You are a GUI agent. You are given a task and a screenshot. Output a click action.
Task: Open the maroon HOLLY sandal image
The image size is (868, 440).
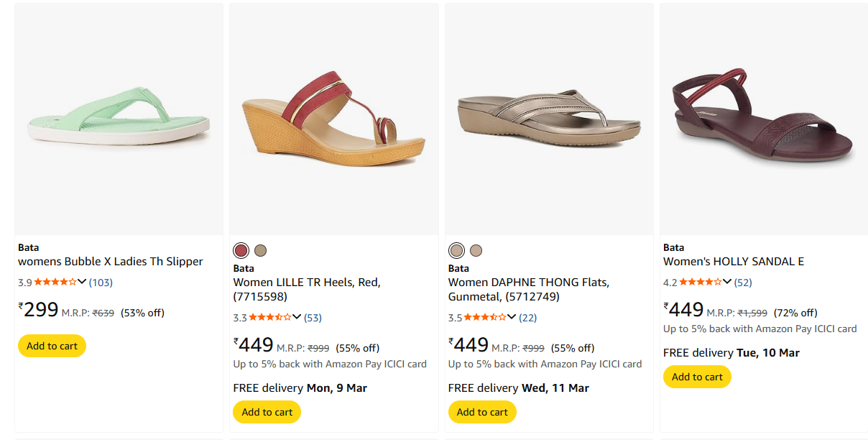tap(763, 119)
